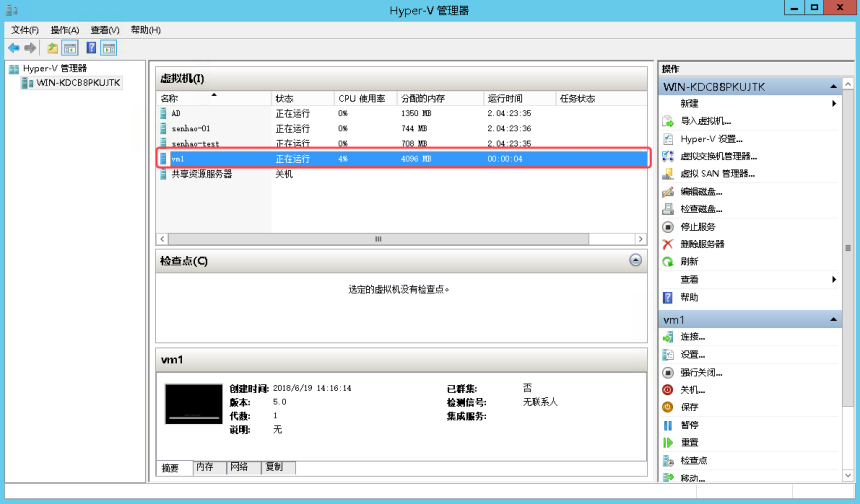Click 检查点 checkpoint action for vm1
This screenshot has width=860, height=504.
tap(694, 460)
